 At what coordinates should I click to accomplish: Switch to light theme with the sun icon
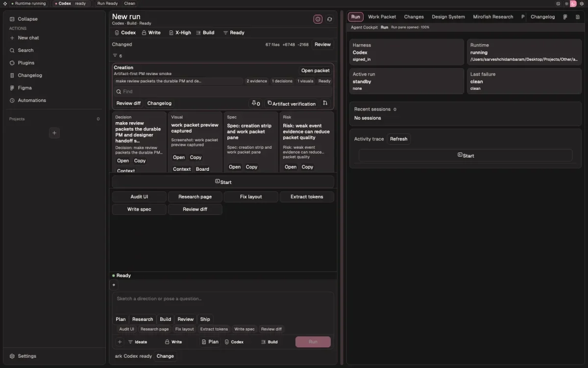pyautogui.click(x=566, y=3)
